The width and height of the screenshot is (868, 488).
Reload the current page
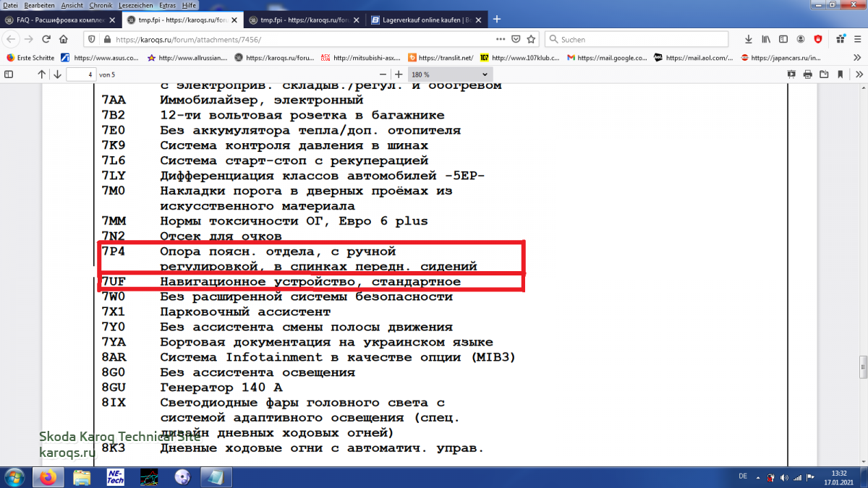pyautogui.click(x=46, y=39)
